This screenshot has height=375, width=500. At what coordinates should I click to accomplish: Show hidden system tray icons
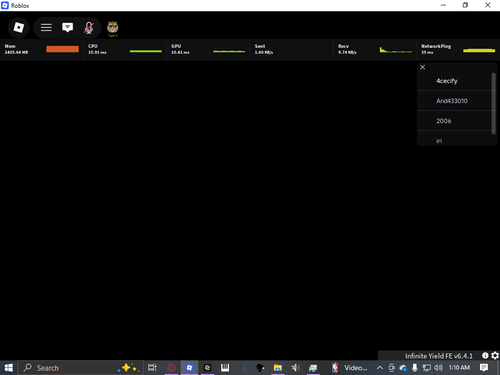coord(380,368)
